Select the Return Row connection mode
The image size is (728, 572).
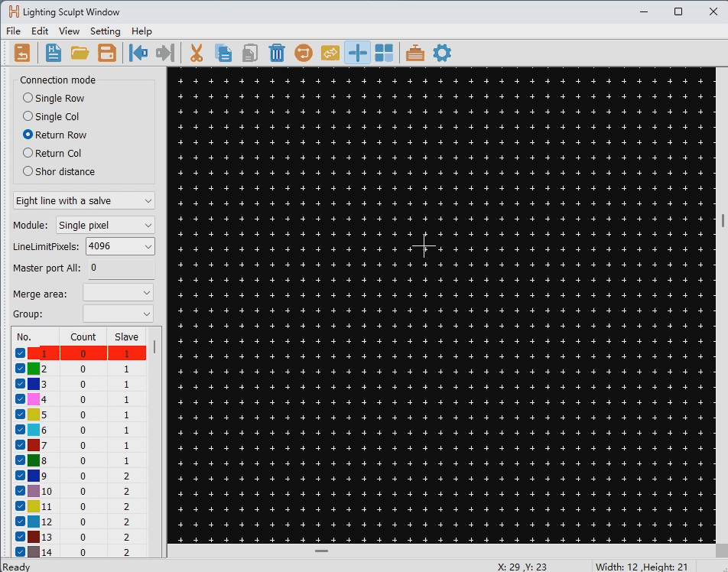pos(28,135)
